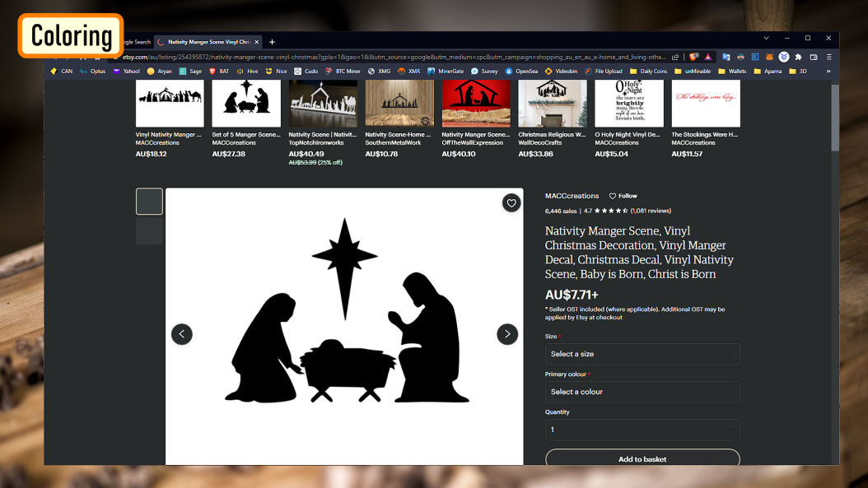Image resolution: width=868 pixels, height=488 pixels.
Task: Open the Optus bookmark
Action: click(x=92, y=72)
